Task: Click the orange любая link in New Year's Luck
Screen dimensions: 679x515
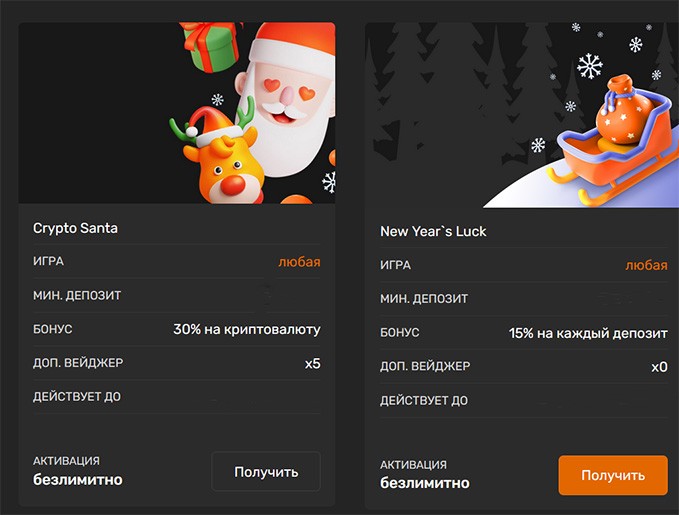Action: pyautogui.click(x=646, y=265)
